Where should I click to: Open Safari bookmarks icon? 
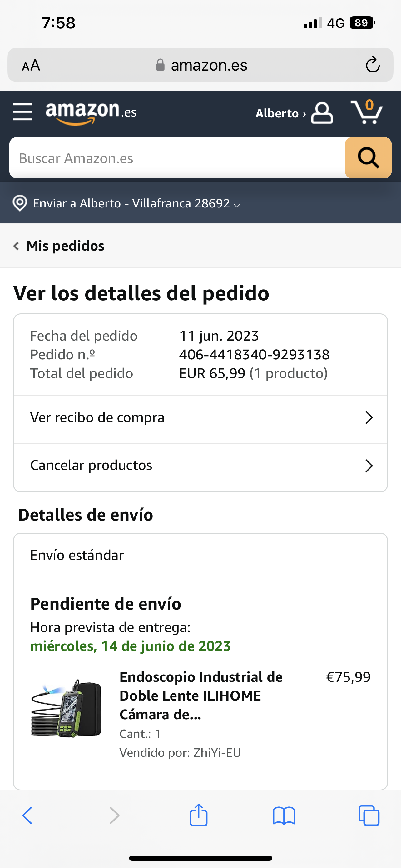[x=284, y=816]
